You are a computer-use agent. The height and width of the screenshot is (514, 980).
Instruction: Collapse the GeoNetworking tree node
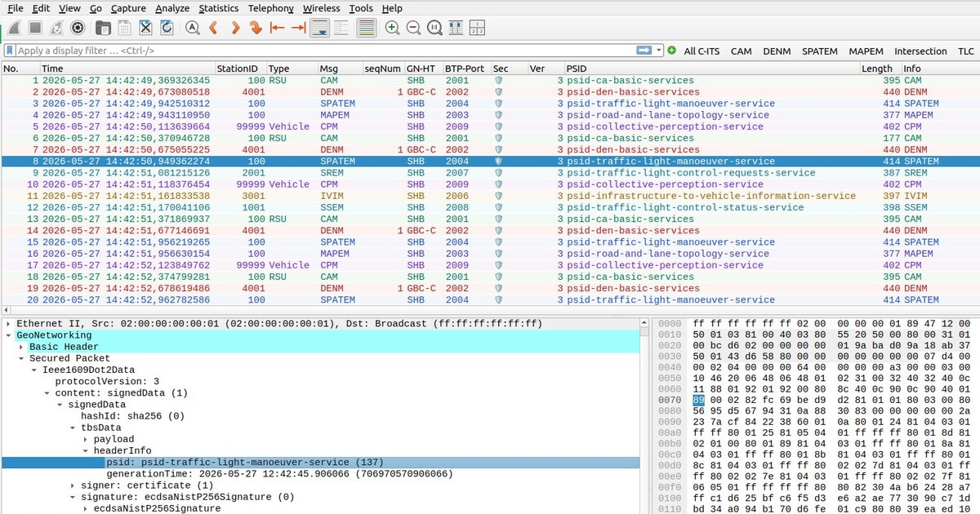[x=7, y=335]
